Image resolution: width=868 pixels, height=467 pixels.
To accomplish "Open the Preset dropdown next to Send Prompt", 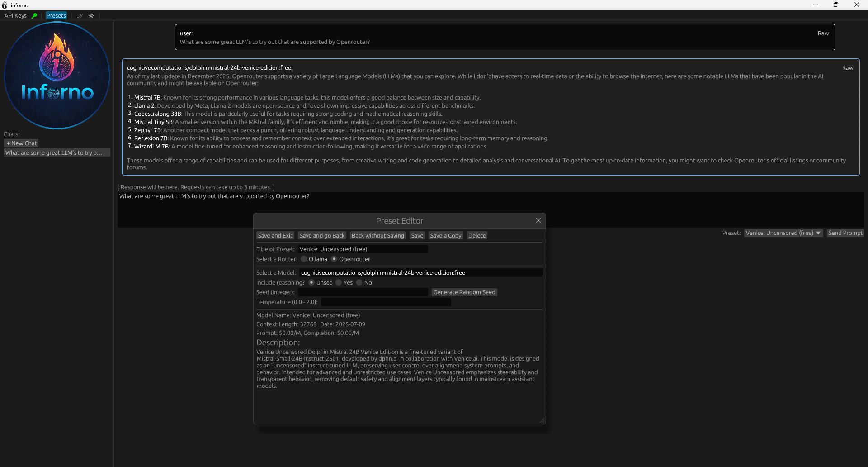I will [783, 233].
